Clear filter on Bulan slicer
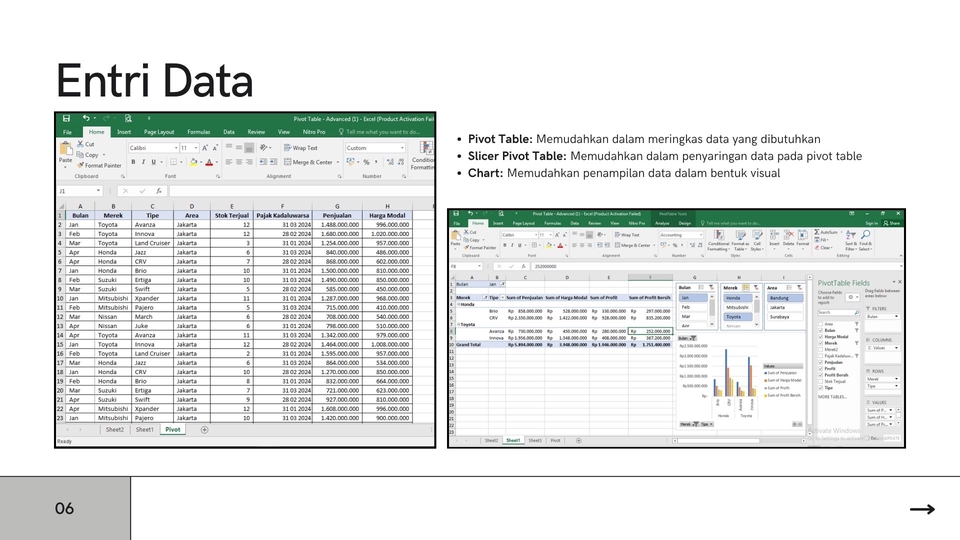Screen dimensions: 960x540 [711, 288]
